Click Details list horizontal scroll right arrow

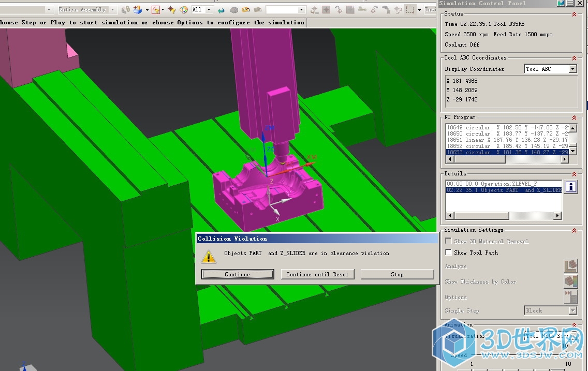(557, 215)
